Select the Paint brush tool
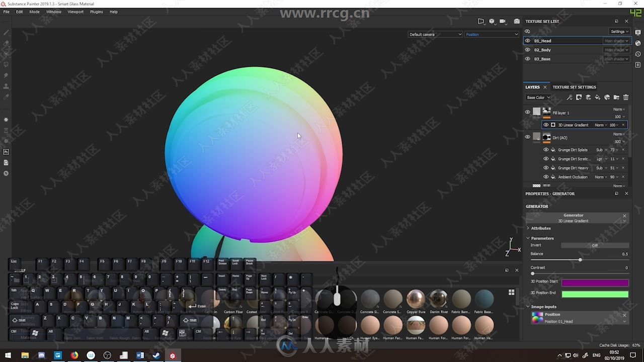The image size is (644, 362). point(6,33)
